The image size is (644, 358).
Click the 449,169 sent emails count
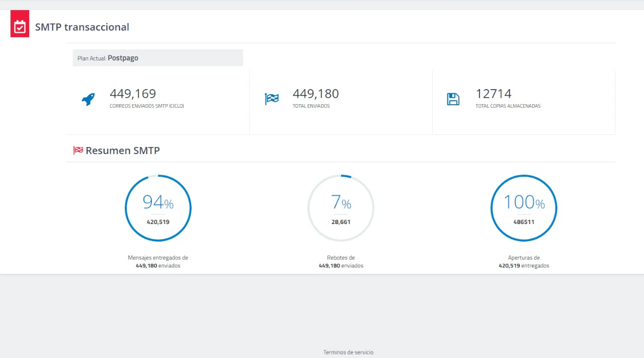point(133,94)
